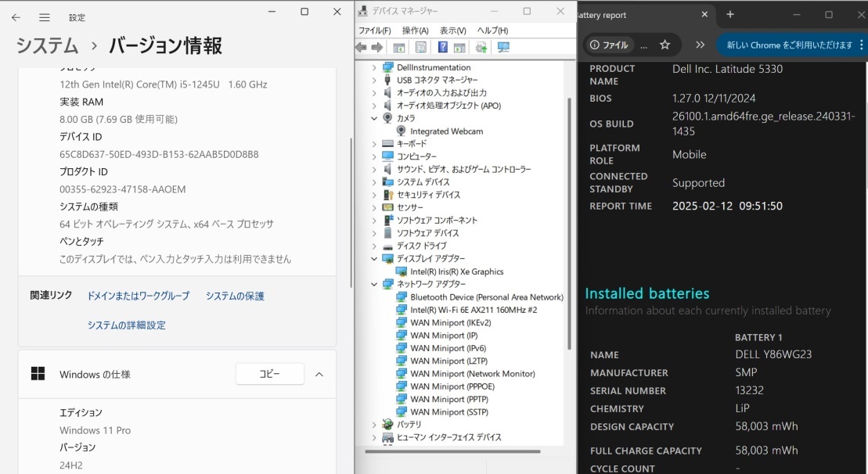Click the Forward arrow in Device Manager toolbar
Viewport: 868px width, 474px height.
pyautogui.click(x=376, y=47)
